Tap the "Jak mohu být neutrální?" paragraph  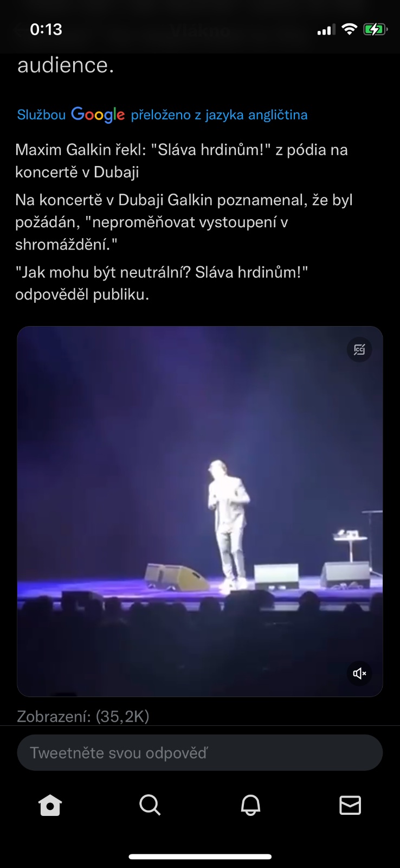pos(162,283)
